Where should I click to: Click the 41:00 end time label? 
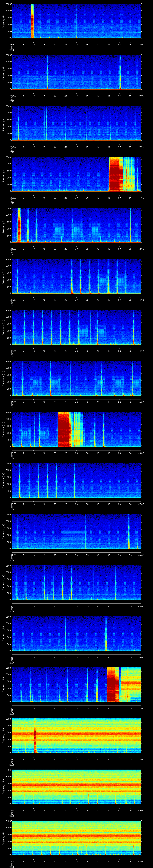(141, 197)
